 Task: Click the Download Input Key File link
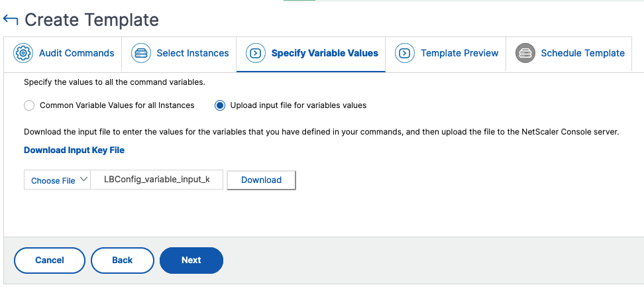(x=74, y=150)
